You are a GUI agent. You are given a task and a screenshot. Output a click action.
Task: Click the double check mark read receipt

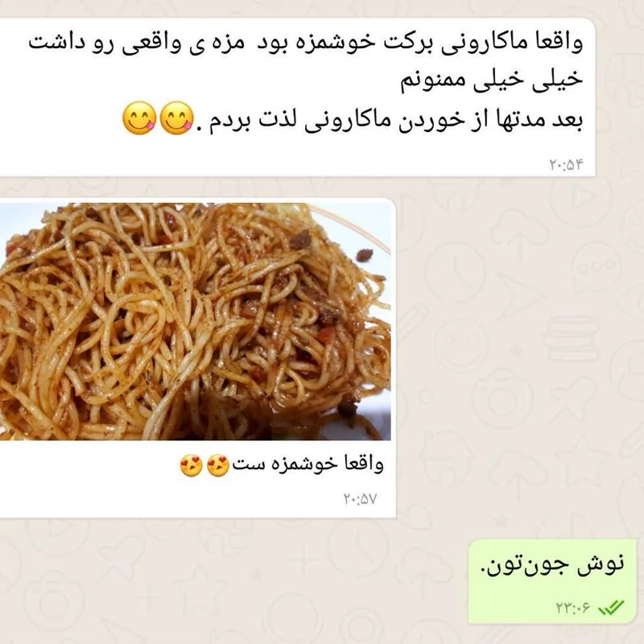tap(611, 607)
